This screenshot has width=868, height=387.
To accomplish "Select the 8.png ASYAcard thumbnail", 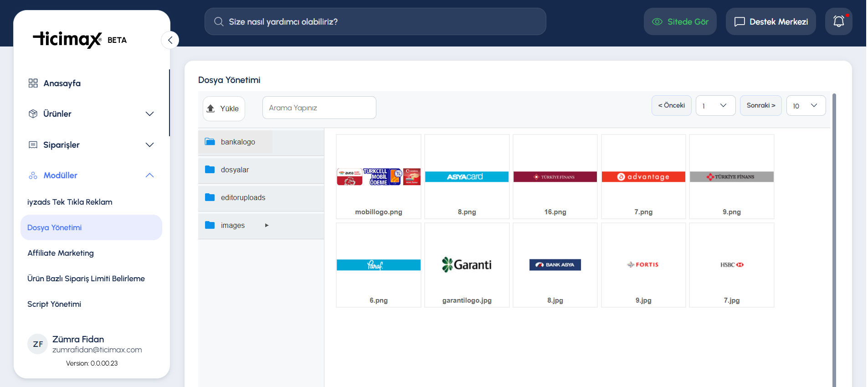I will click(x=467, y=176).
